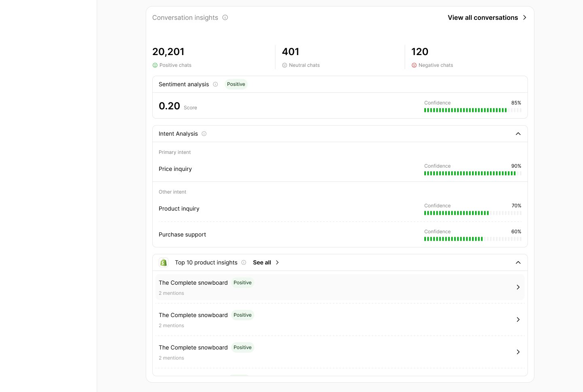Click the 90% confidence value
Viewport: 583px width, 392px height.
pos(516,166)
